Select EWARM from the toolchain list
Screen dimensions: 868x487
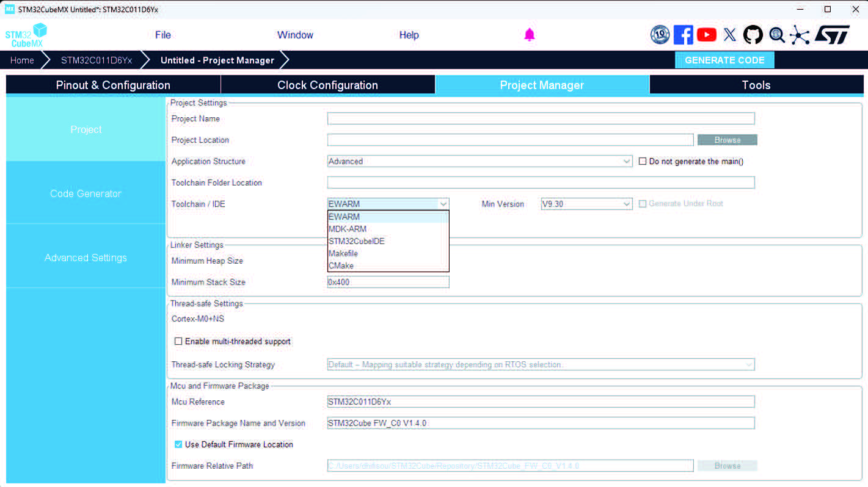[x=388, y=217]
